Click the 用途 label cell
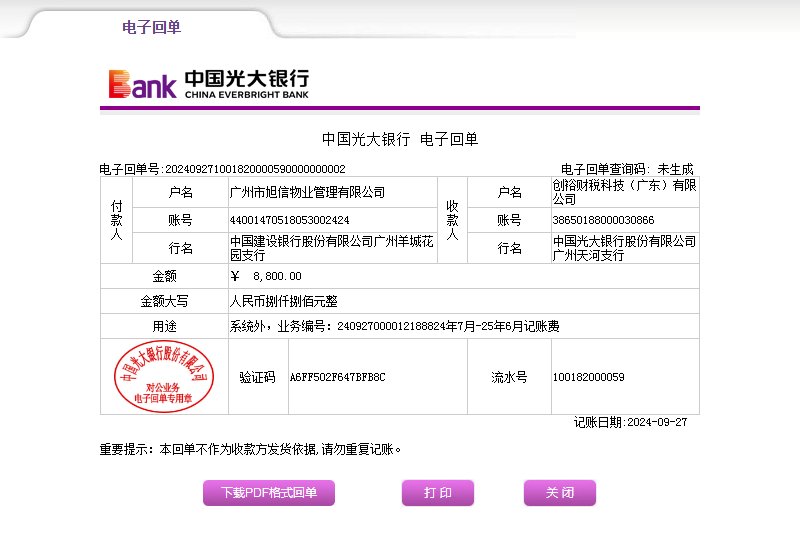Image resolution: width=800 pixels, height=534 pixels. 164,326
